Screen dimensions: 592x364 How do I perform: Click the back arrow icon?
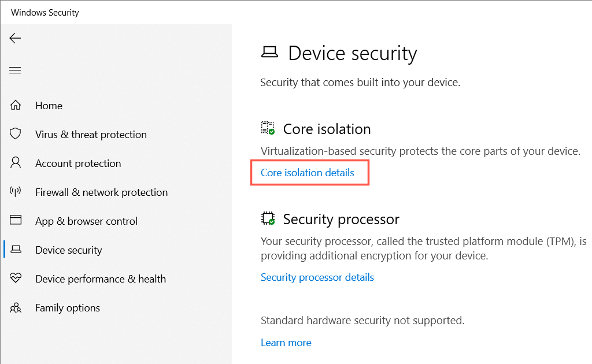15,39
